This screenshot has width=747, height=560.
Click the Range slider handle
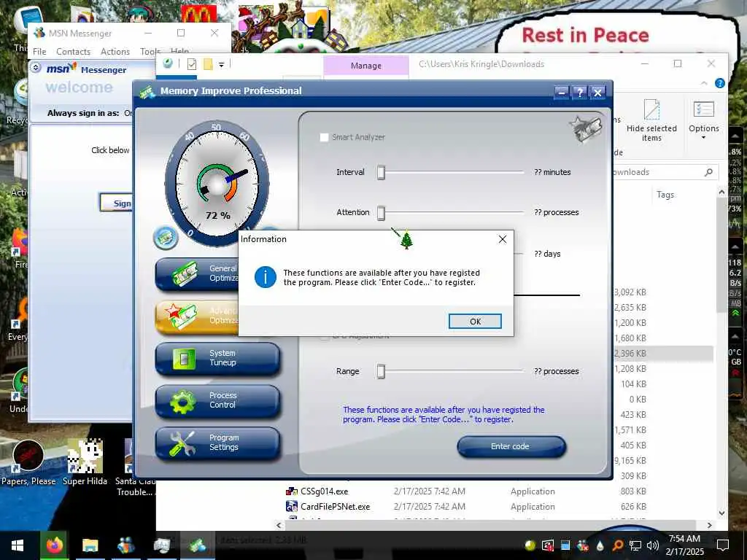pos(381,371)
